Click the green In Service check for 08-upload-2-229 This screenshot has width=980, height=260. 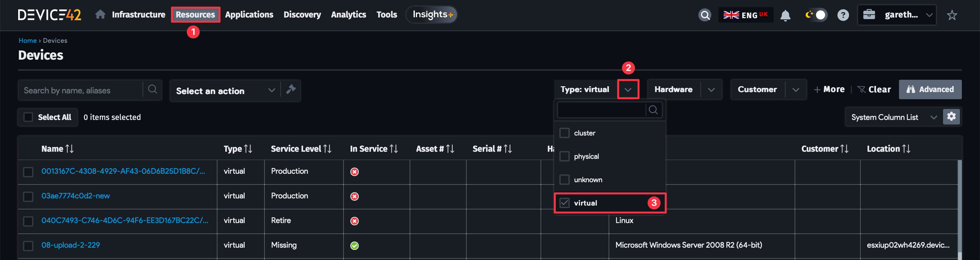tap(354, 245)
